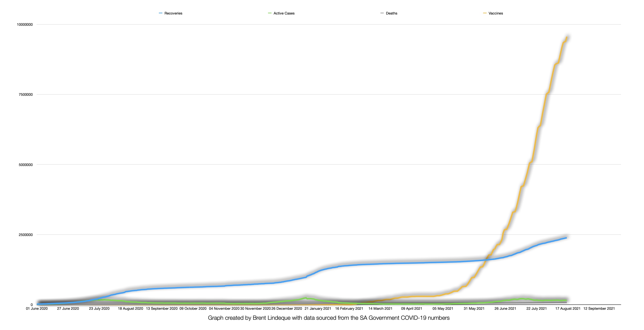Click the yellow Vaccines legend color marker
This screenshot has width=644, height=330.
coord(485,13)
